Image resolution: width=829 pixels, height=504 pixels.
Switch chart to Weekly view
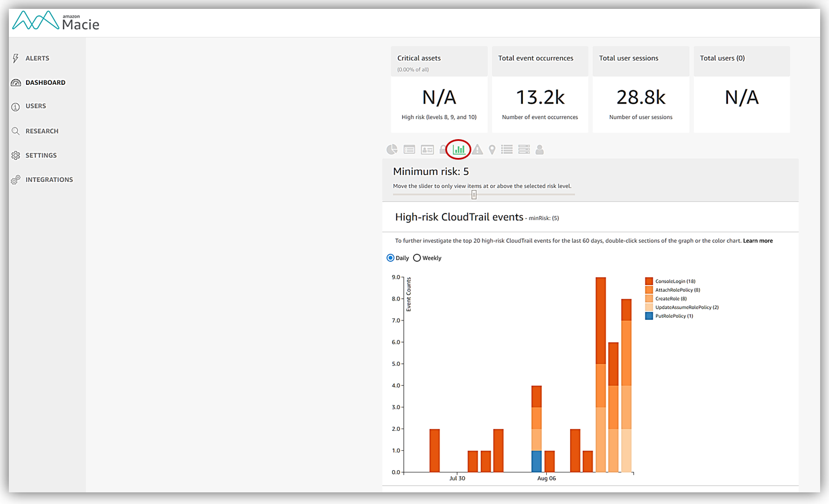417,258
